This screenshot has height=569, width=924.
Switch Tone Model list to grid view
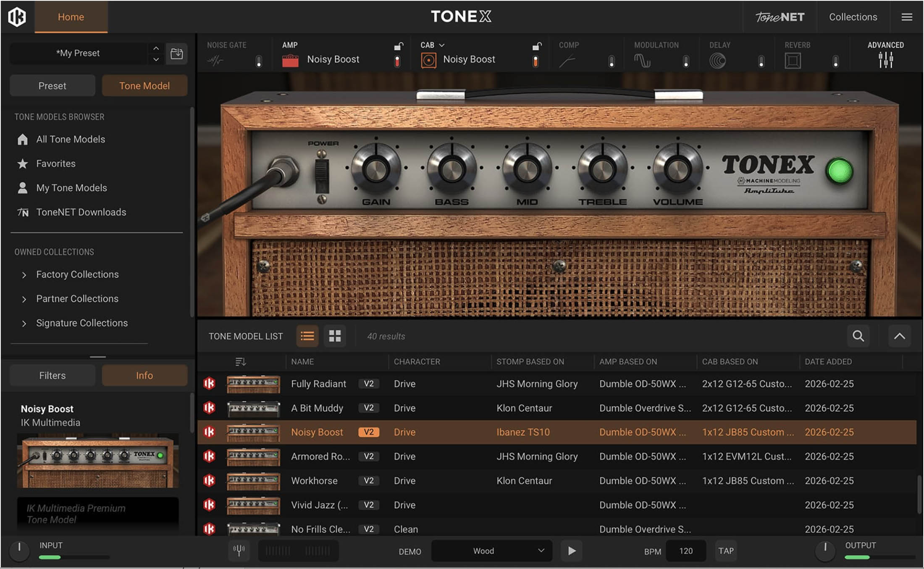pos(335,336)
